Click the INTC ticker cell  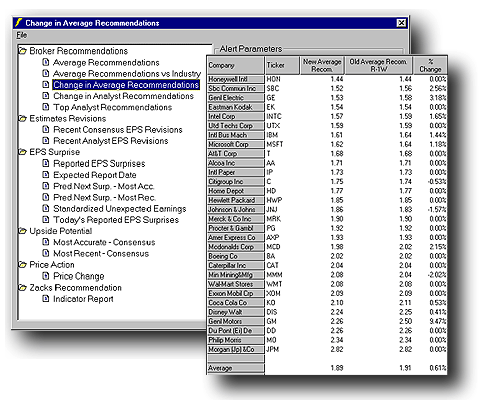tap(274, 116)
